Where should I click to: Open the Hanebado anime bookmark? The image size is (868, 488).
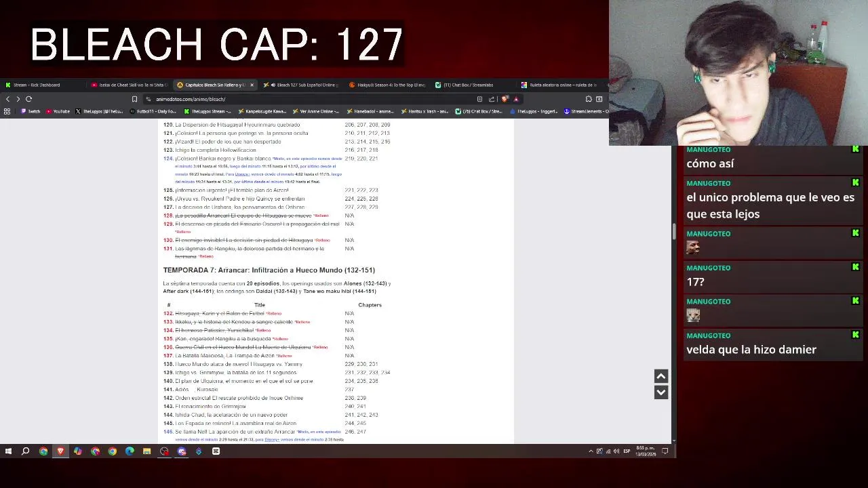point(370,111)
